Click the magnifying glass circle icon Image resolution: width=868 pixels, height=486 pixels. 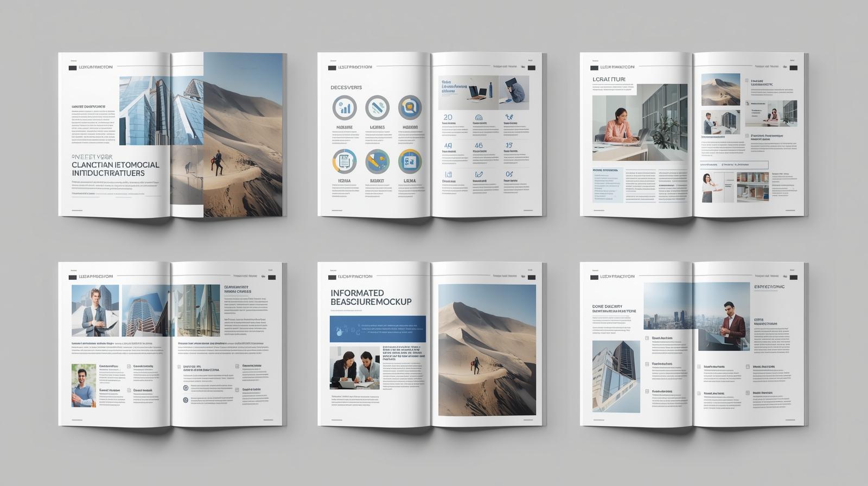click(410, 107)
